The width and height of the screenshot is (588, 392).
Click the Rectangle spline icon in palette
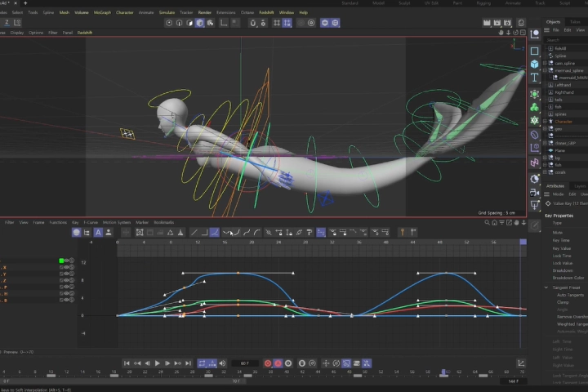coord(534,51)
